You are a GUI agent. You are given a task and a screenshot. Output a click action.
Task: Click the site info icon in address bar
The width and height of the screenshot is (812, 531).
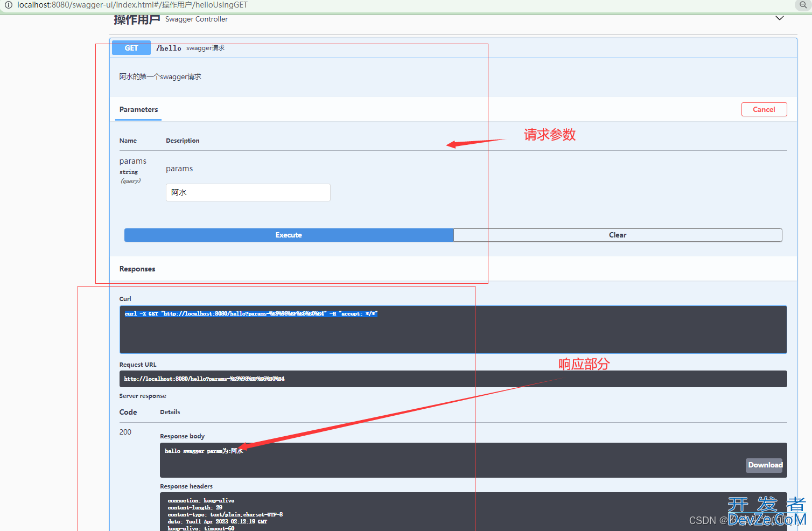[8, 5]
